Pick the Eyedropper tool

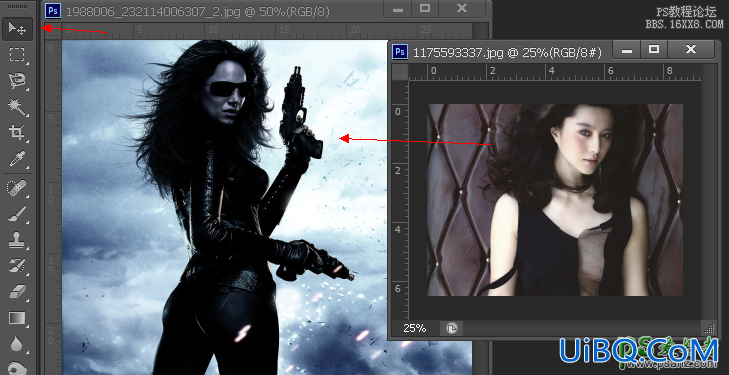click(18, 159)
